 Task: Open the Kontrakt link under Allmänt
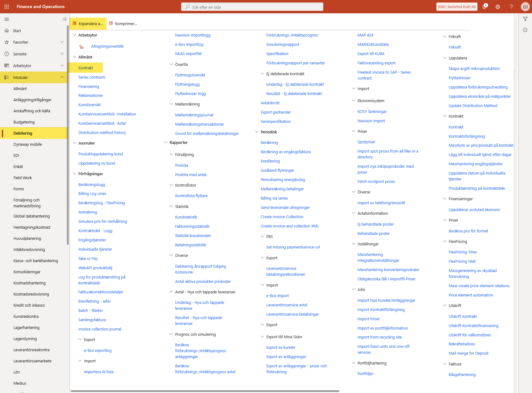coord(85,68)
